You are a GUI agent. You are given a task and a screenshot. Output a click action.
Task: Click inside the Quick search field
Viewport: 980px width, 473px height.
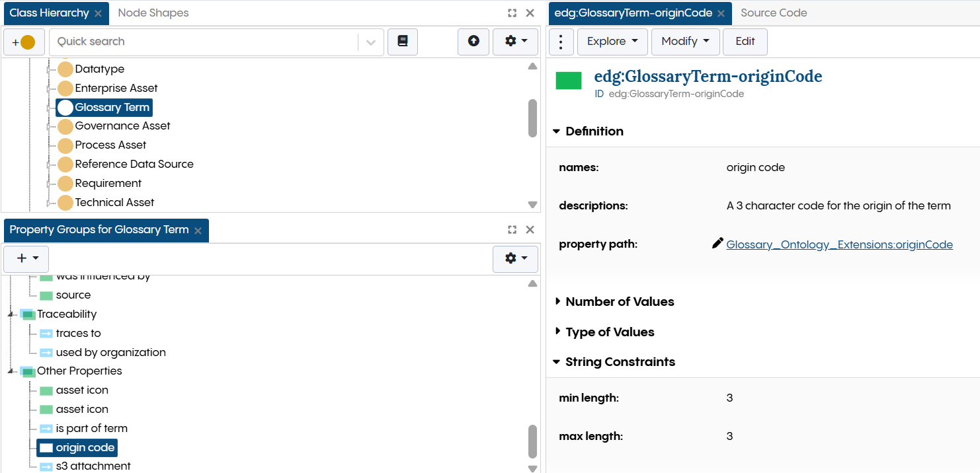pyautogui.click(x=198, y=41)
